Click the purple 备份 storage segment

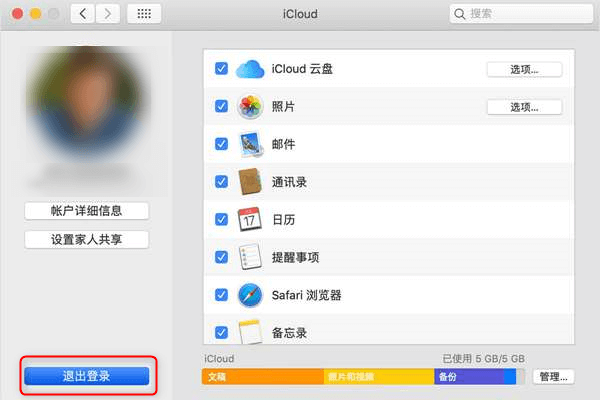[469, 377]
